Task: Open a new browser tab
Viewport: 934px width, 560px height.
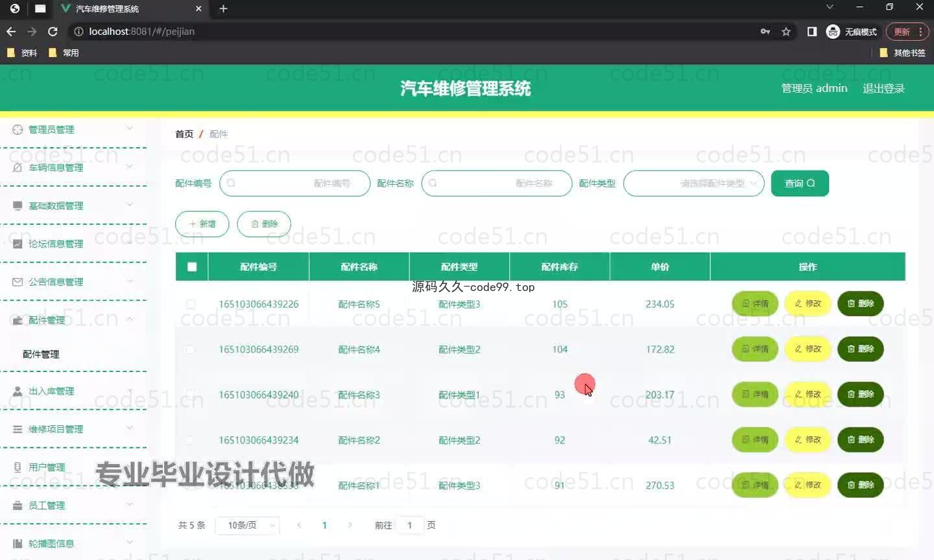Action: [223, 8]
